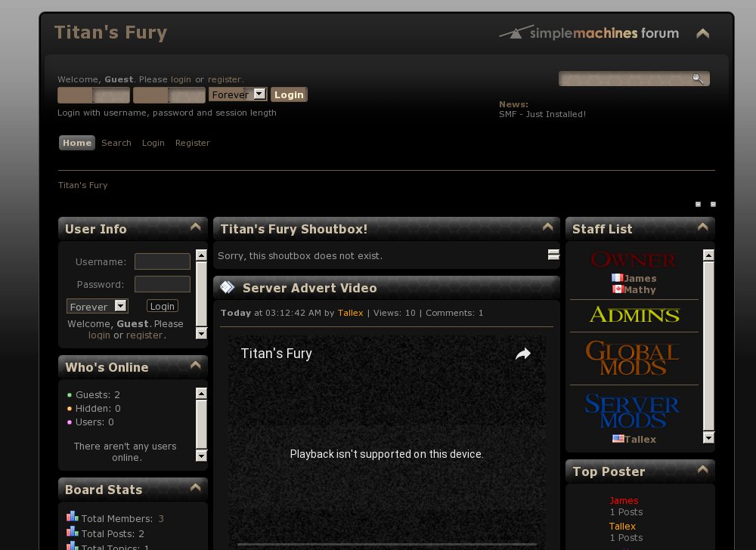Click the Server Advert Video post icon
Image resolution: width=756 pixels, height=550 pixels.
click(227, 288)
